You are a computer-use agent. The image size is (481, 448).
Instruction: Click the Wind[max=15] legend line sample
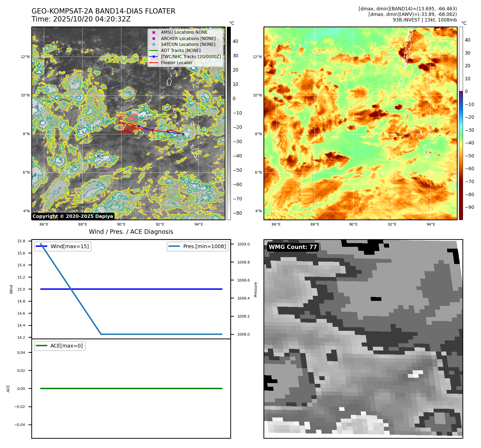(41, 247)
